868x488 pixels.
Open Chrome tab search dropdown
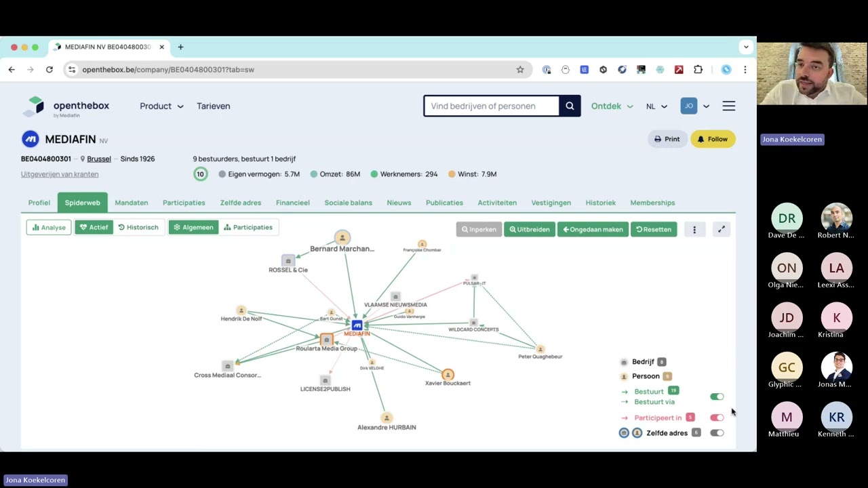(746, 47)
